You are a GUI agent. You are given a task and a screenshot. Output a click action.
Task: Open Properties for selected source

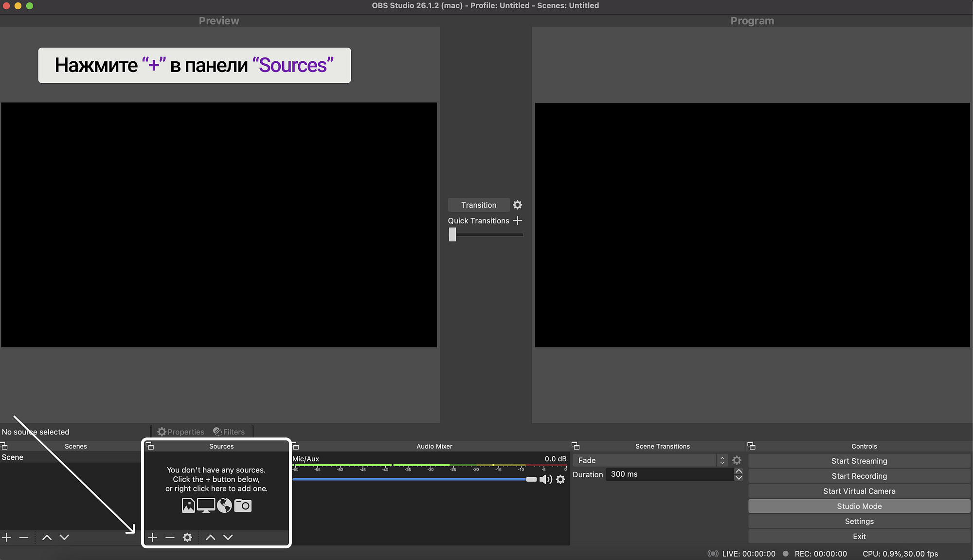point(180,432)
